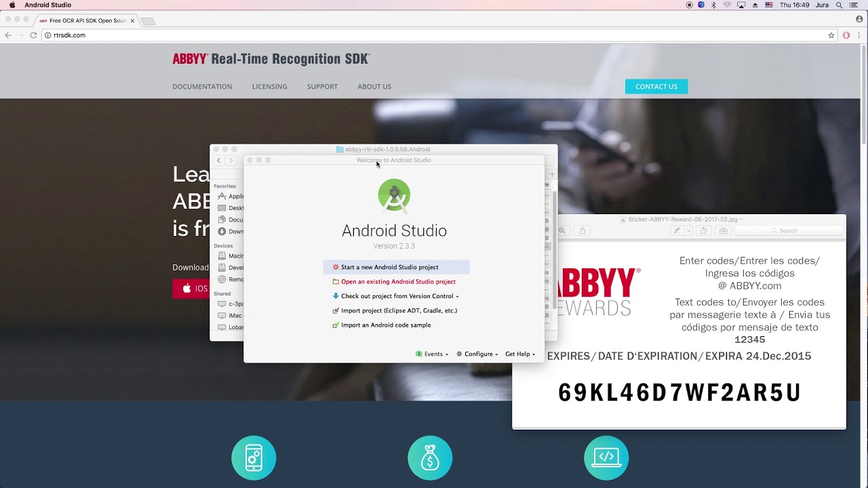Image resolution: width=868 pixels, height=488 pixels.
Task: Open the Events dropdown
Action: (432, 354)
